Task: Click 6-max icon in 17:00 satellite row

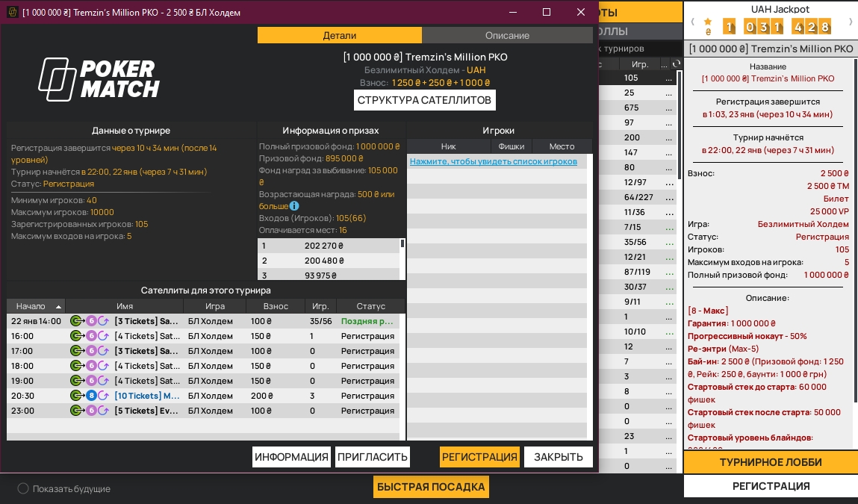Action: [91, 351]
